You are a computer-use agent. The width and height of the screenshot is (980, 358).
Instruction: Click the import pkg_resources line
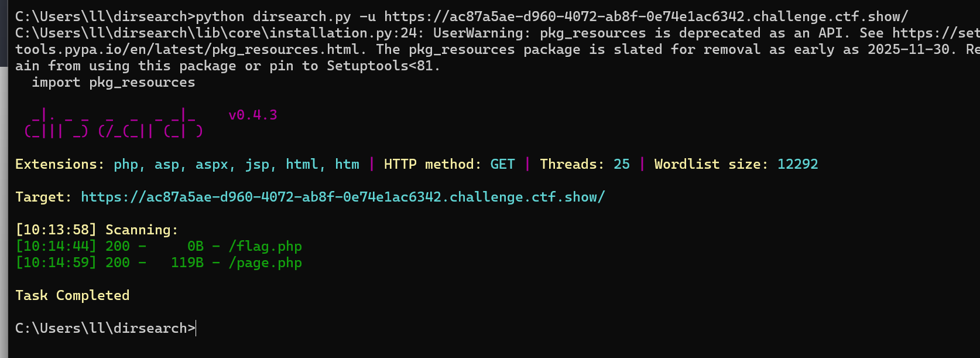click(x=114, y=83)
